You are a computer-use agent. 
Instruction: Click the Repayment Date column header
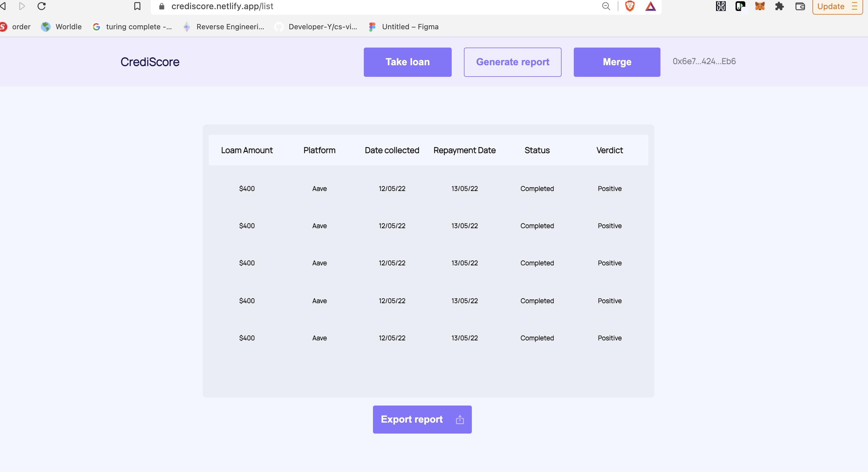(x=464, y=150)
